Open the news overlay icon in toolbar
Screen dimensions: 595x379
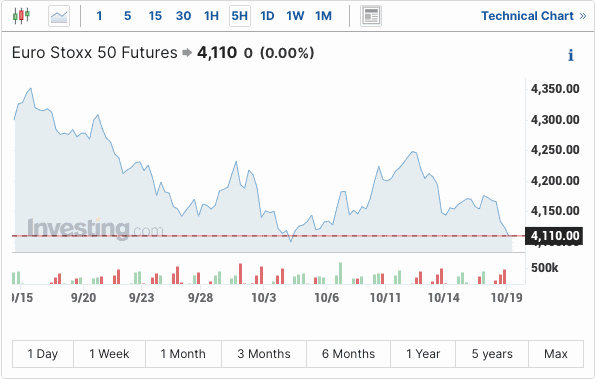coord(371,16)
